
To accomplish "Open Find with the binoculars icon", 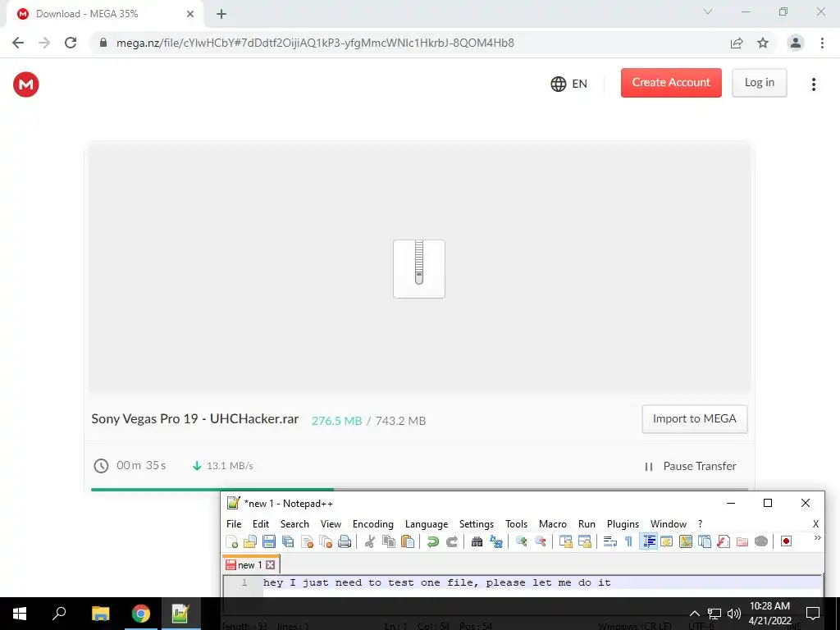I will (x=477, y=541).
